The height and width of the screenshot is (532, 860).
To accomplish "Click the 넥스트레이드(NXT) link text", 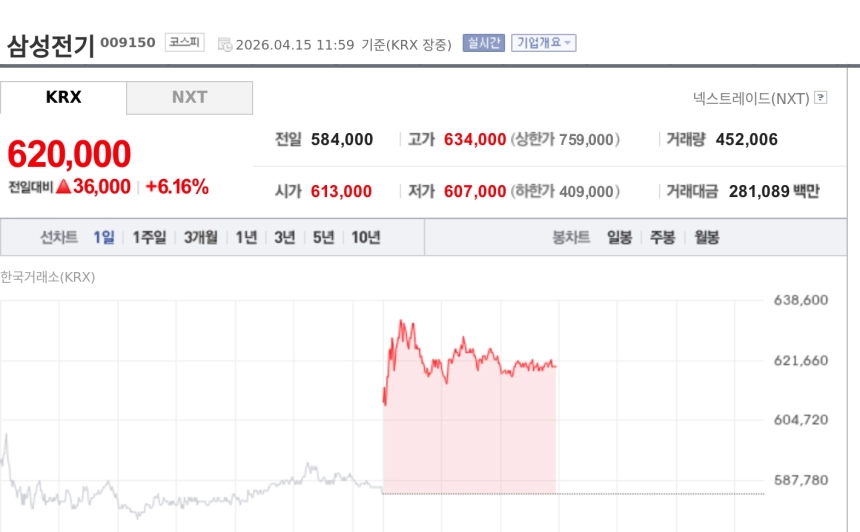I will 750,98.
